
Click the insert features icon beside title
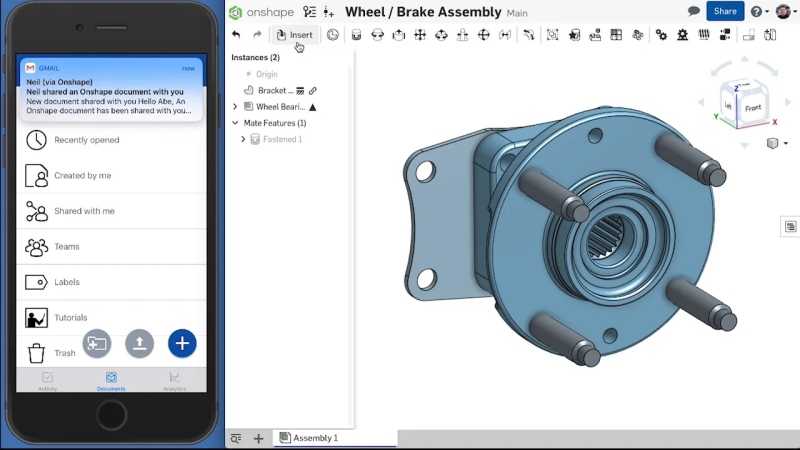329,12
